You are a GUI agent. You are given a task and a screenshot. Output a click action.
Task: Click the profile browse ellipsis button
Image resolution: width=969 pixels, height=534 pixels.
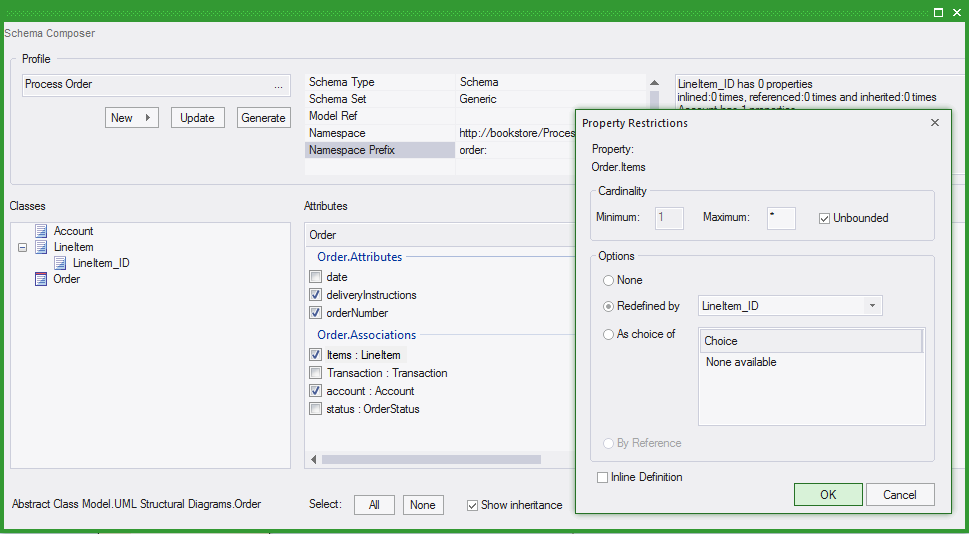click(278, 85)
